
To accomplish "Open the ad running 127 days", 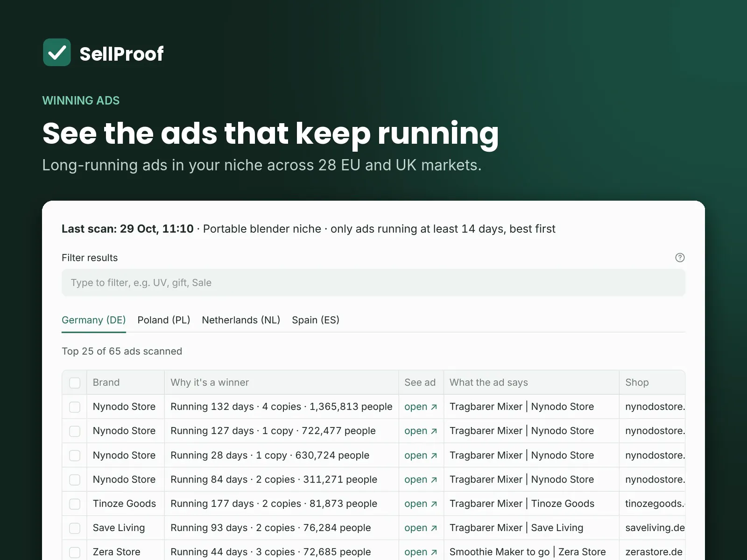I will (421, 431).
